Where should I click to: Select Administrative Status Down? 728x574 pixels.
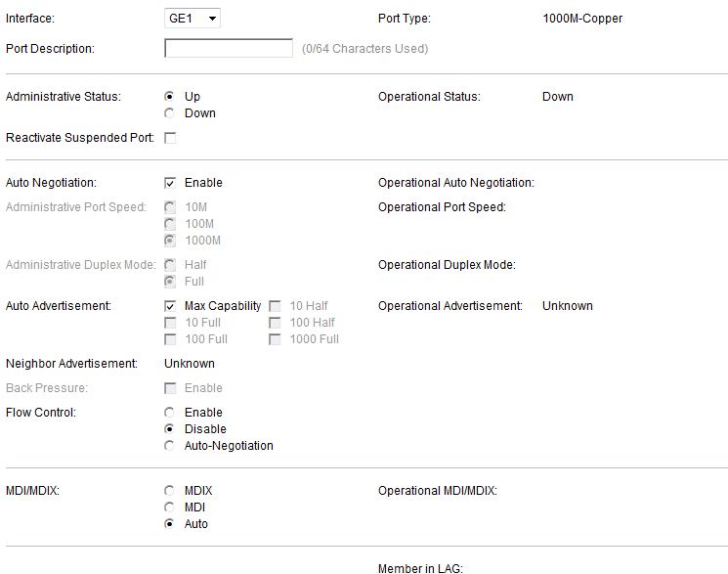(169, 113)
